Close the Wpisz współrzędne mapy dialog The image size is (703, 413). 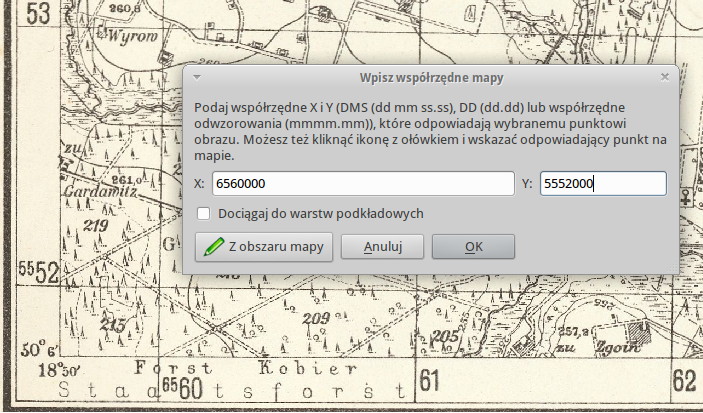665,77
